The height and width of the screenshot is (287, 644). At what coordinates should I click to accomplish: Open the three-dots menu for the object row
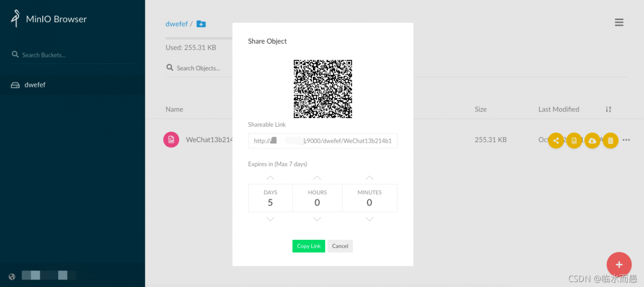pos(626,140)
